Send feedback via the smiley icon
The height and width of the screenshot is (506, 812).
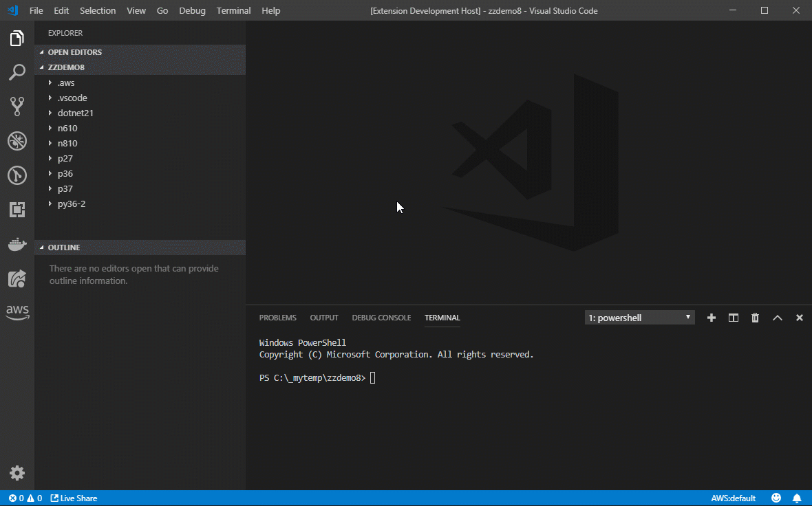click(776, 498)
